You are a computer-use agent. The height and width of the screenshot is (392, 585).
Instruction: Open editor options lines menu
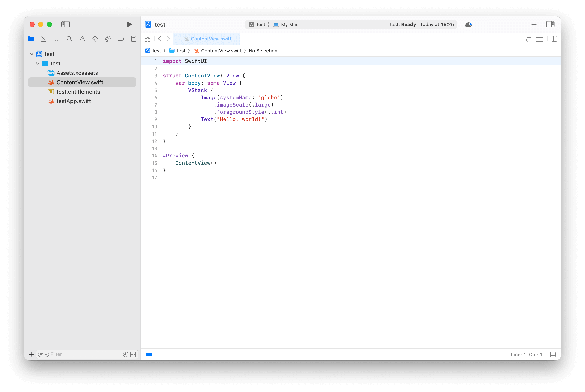coord(539,39)
